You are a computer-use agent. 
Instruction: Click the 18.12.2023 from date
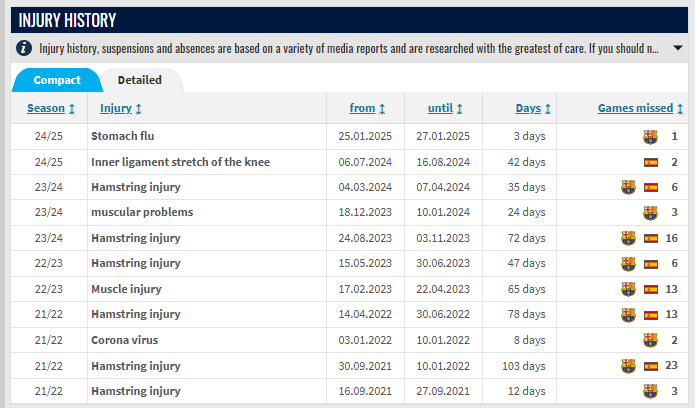365,212
